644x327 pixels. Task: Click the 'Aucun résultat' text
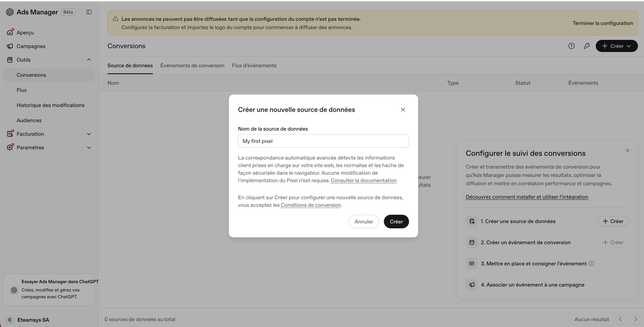591,319
